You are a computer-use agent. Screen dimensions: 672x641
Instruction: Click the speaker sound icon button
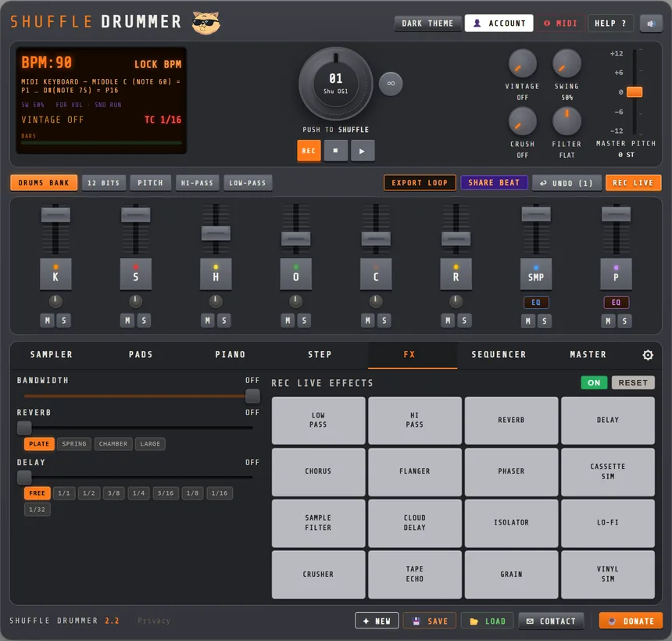(x=651, y=23)
